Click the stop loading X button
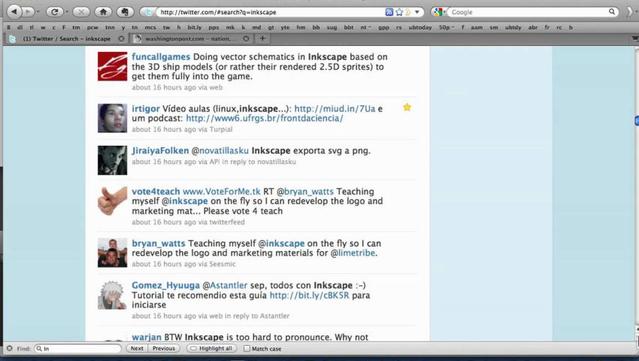Viewport: 639px width, 361px height. [81, 12]
